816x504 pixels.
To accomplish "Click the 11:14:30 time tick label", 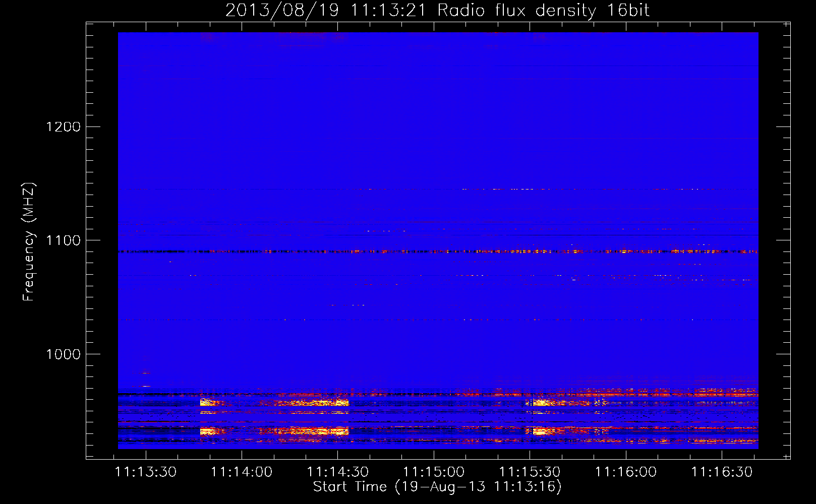I will tap(338, 472).
